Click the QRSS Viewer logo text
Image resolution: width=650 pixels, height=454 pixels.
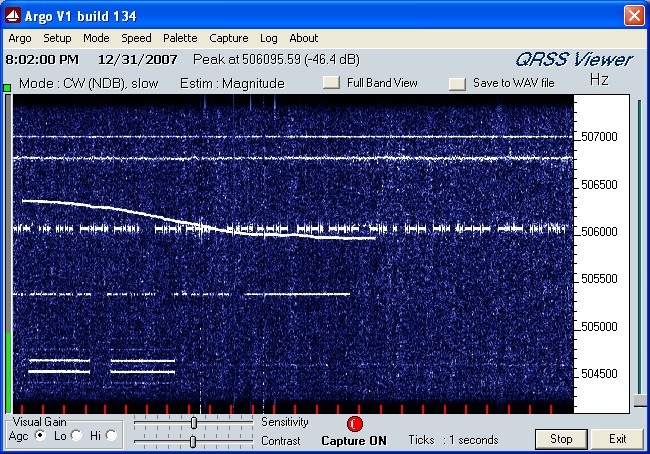coord(574,60)
